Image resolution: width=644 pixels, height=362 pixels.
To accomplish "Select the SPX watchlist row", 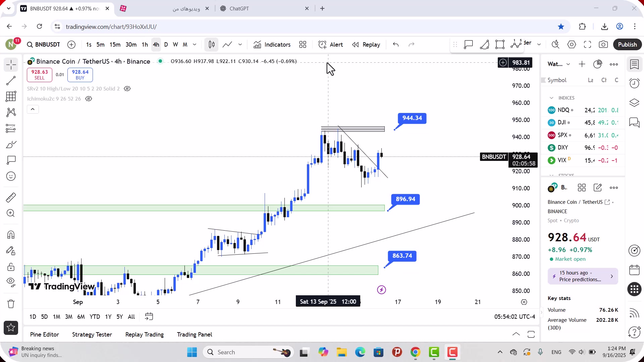I will 583,135.
